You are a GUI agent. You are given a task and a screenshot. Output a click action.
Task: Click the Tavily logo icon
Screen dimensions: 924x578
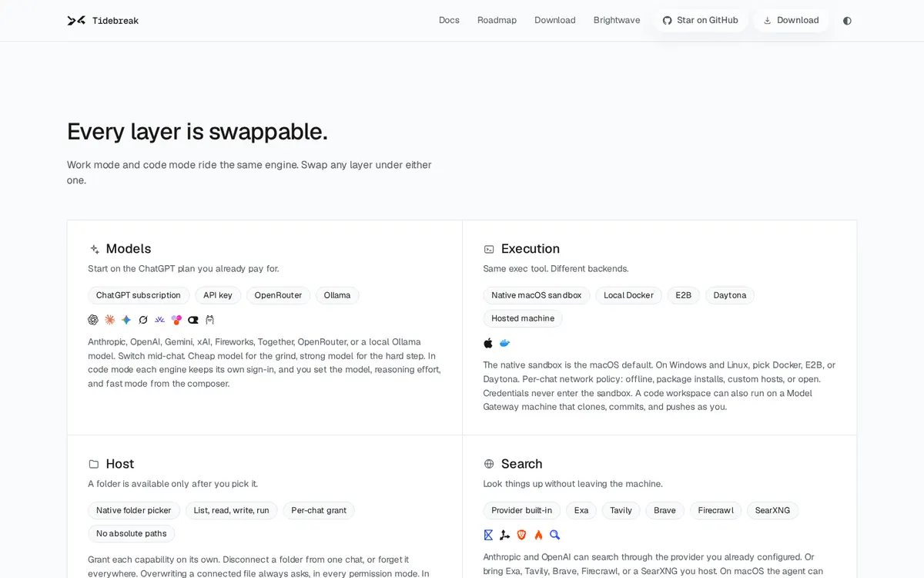click(x=505, y=535)
